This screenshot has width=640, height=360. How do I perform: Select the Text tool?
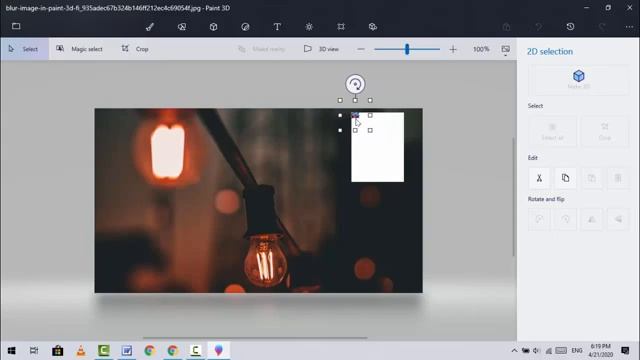pos(277,27)
